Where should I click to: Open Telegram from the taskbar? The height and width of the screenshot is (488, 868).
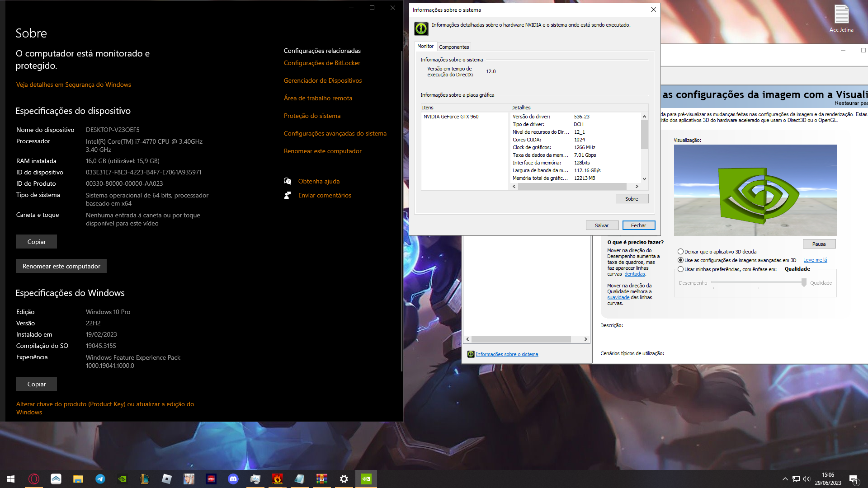click(100, 479)
